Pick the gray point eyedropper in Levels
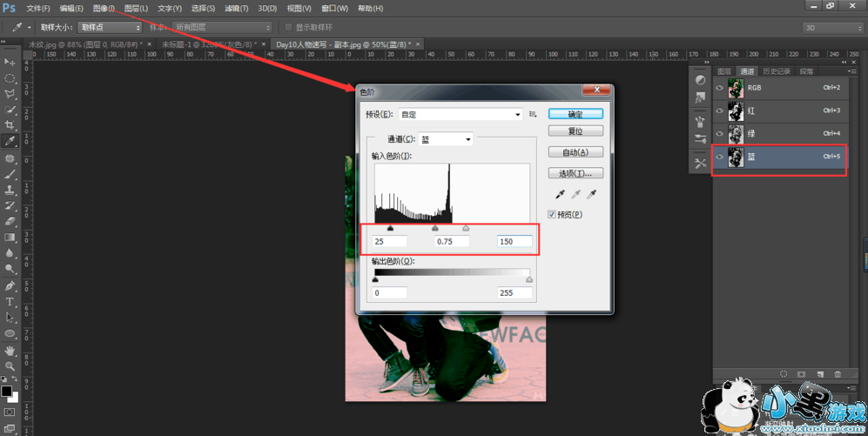 coord(575,194)
